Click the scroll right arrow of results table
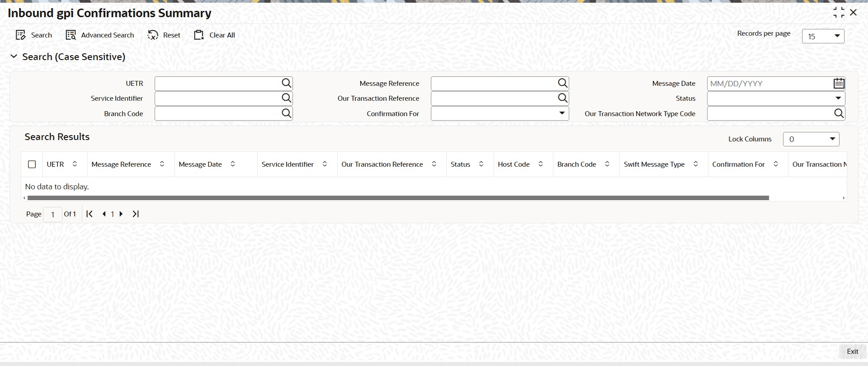 pyautogui.click(x=844, y=198)
